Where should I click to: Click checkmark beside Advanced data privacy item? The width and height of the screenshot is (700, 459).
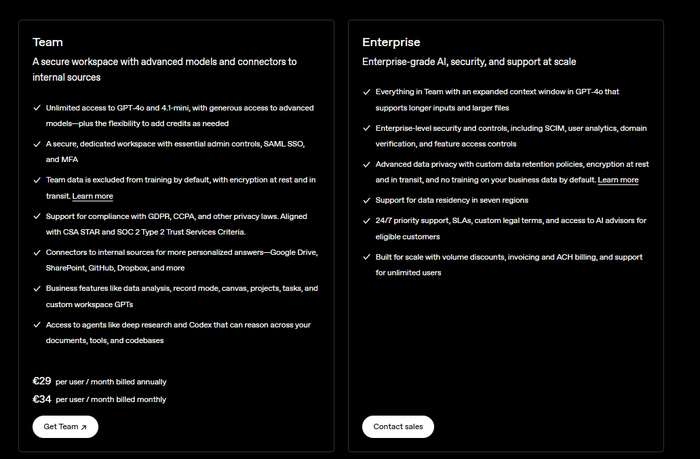click(367, 164)
